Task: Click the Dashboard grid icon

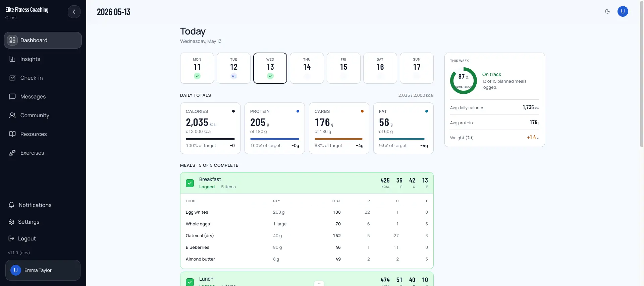Action: pyautogui.click(x=12, y=40)
